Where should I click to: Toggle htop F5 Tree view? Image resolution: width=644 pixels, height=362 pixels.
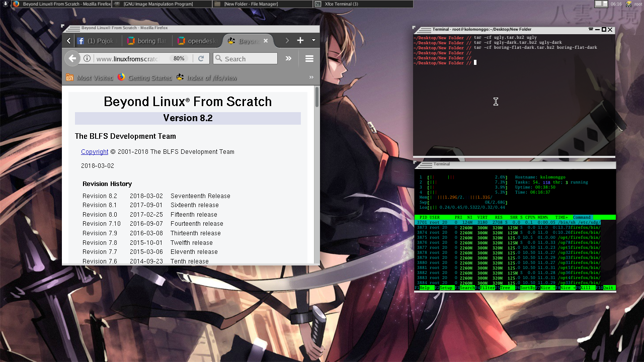point(505,288)
